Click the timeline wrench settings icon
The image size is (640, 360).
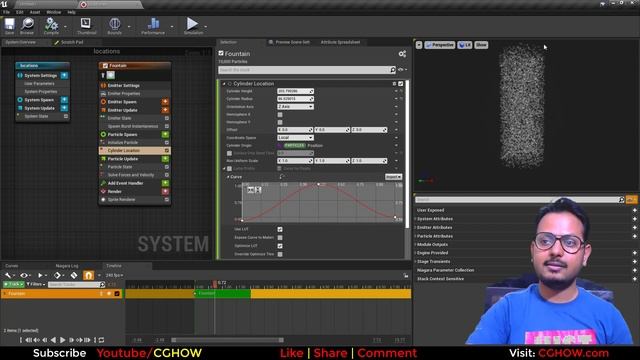click(8, 275)
